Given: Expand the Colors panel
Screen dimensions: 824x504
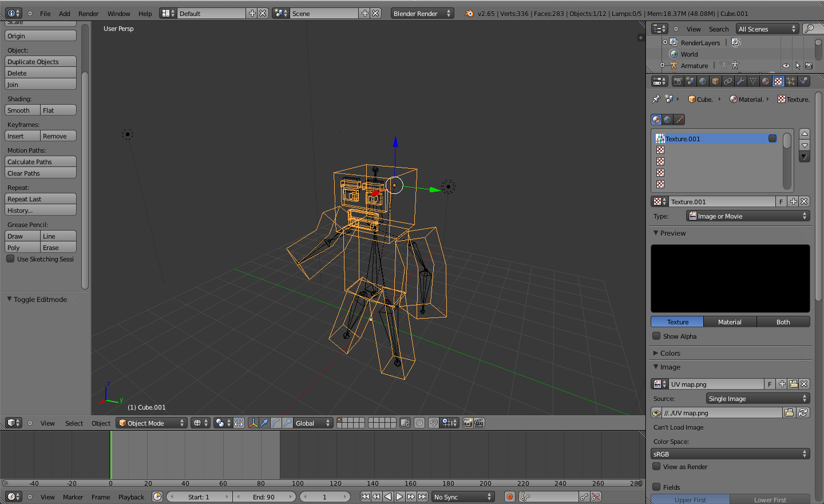Looking at the screenshot, I should pos(669,353).
